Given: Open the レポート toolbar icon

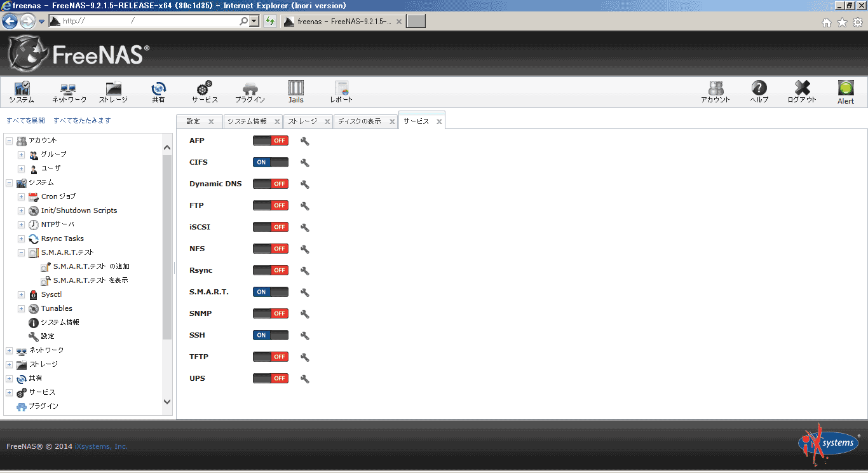Looking at the screenshot, I should pyautogui.click(x=341, y=92).
